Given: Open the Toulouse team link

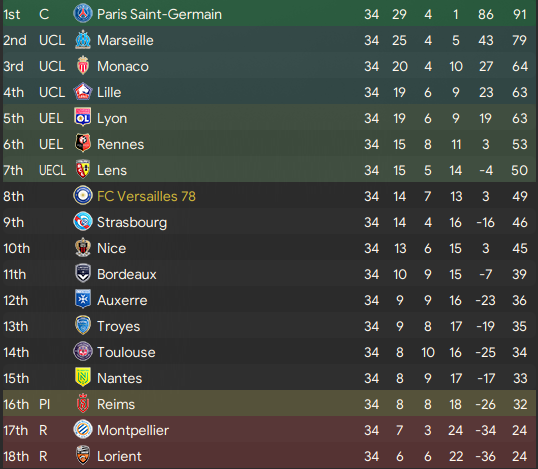Looking at the screenshot, I should coord(126,352).
